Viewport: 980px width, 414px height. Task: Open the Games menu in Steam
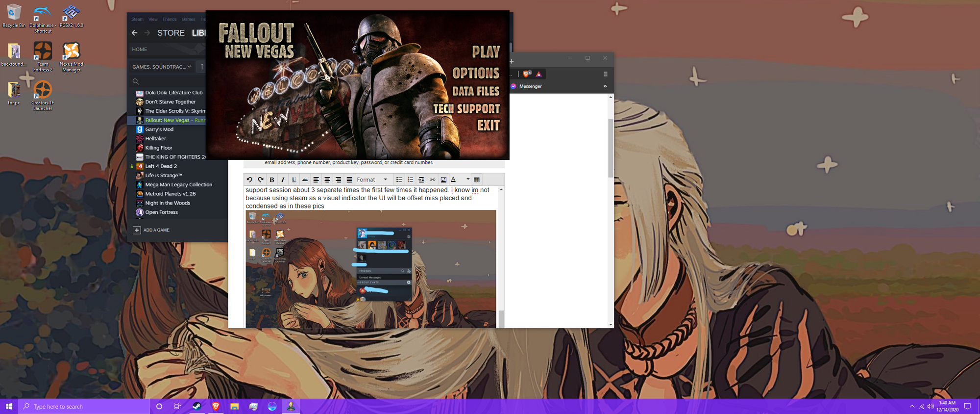click(x=189, y=19)
